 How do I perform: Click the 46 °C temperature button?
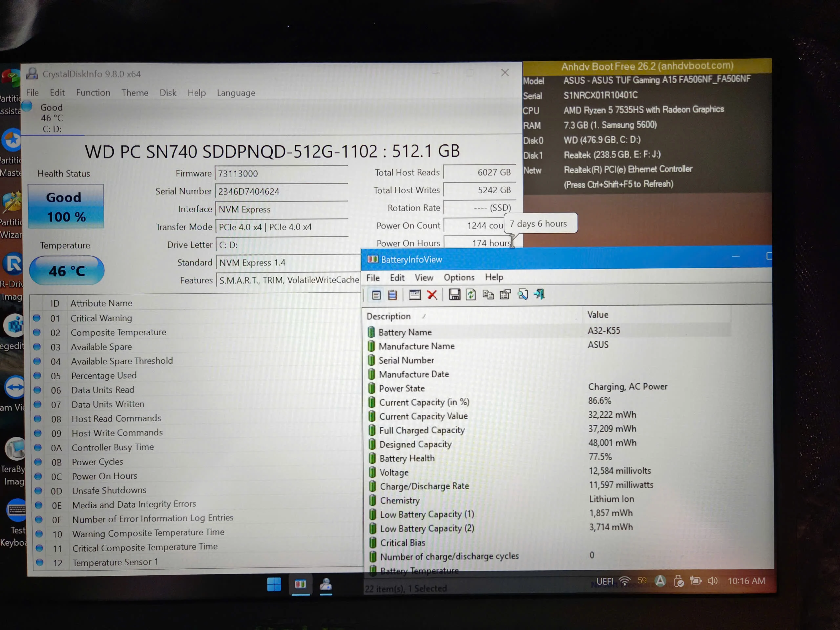tap(67, 271)
